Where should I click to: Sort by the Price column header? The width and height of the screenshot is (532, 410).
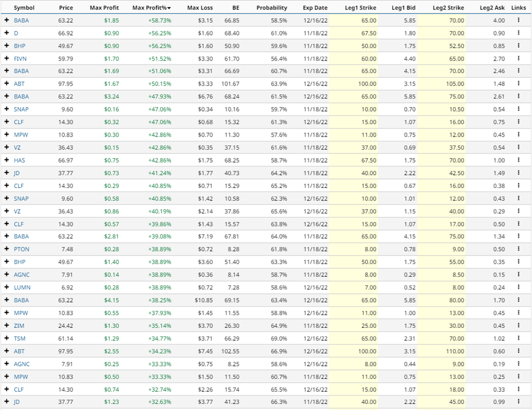[66, 7]
